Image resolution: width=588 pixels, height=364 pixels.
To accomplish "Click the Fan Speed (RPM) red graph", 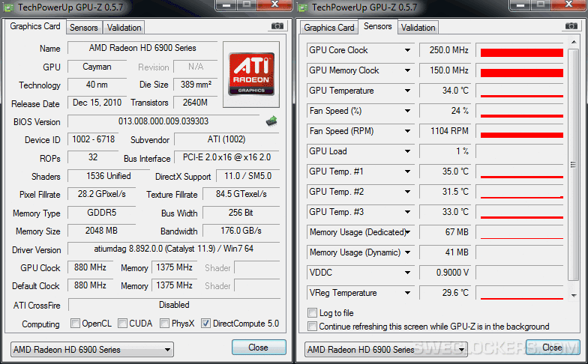I will (x=522, y=135).
